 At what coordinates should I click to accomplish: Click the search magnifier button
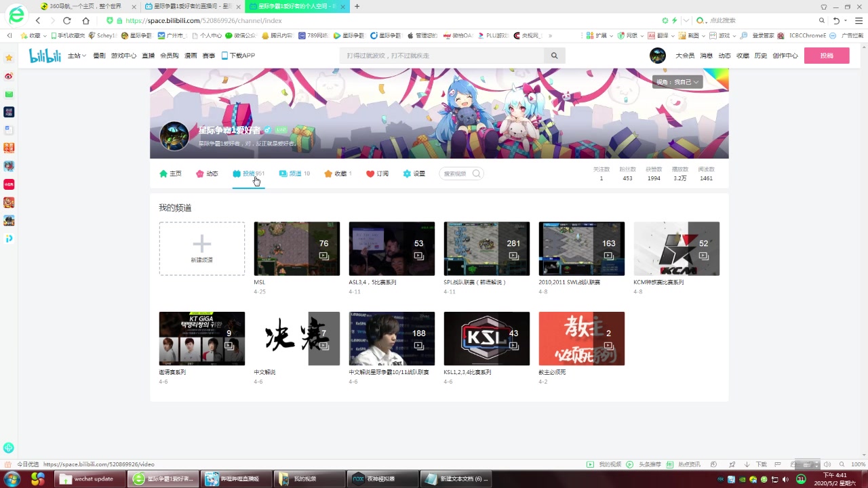(x=555, y=56)
